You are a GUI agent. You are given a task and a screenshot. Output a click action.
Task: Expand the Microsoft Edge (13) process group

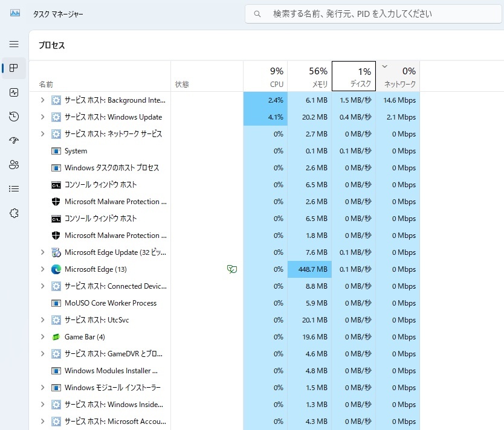click(x=42, y=269)
